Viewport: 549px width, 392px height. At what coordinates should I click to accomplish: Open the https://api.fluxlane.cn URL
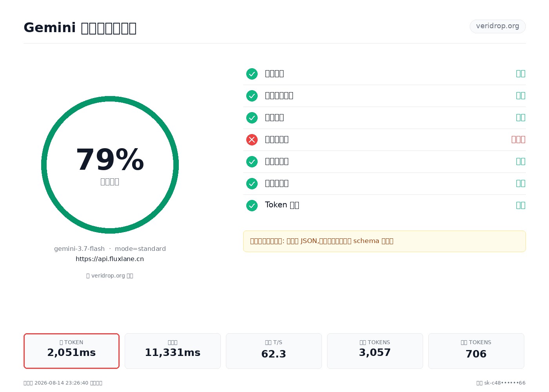tap(110, 259)
